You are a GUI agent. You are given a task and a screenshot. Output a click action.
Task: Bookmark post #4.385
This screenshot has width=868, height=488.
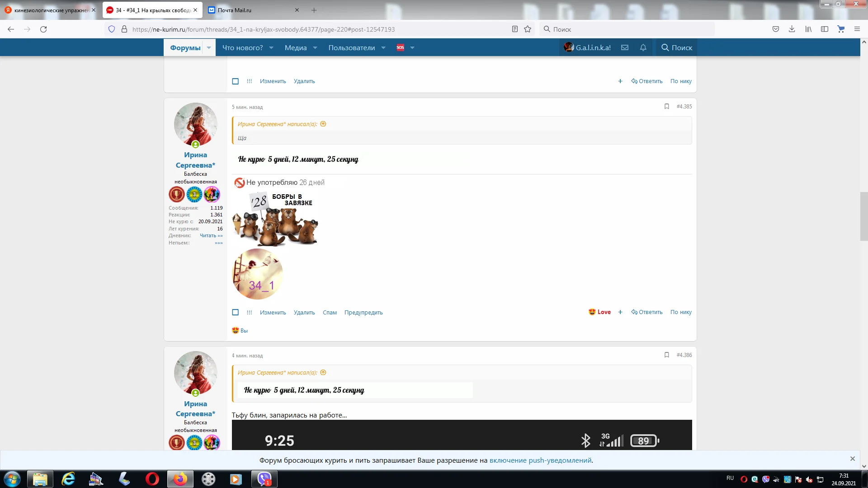click(666, 106)
